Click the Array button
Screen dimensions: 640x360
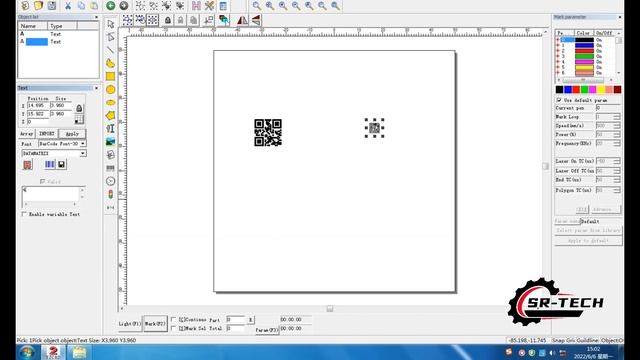coord(27,133)
